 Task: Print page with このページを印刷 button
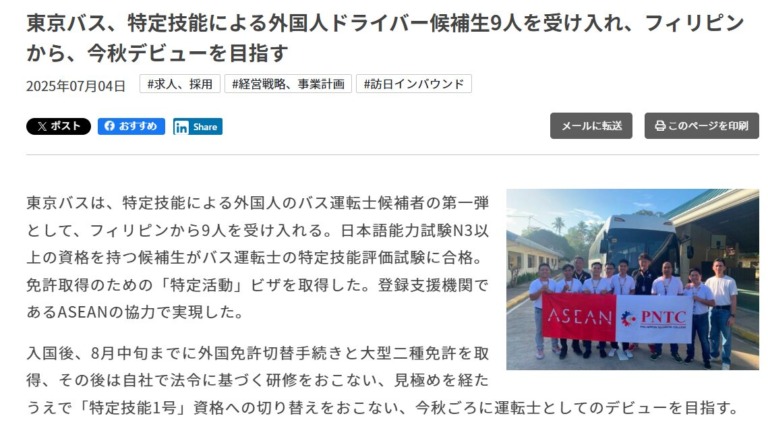pyautogui.click(x=701, y=126)
